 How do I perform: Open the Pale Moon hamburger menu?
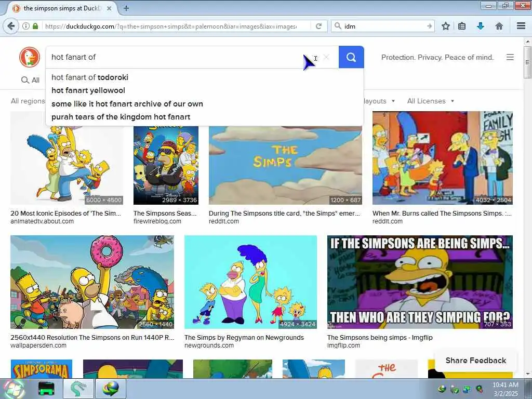(x=521, y=26)
